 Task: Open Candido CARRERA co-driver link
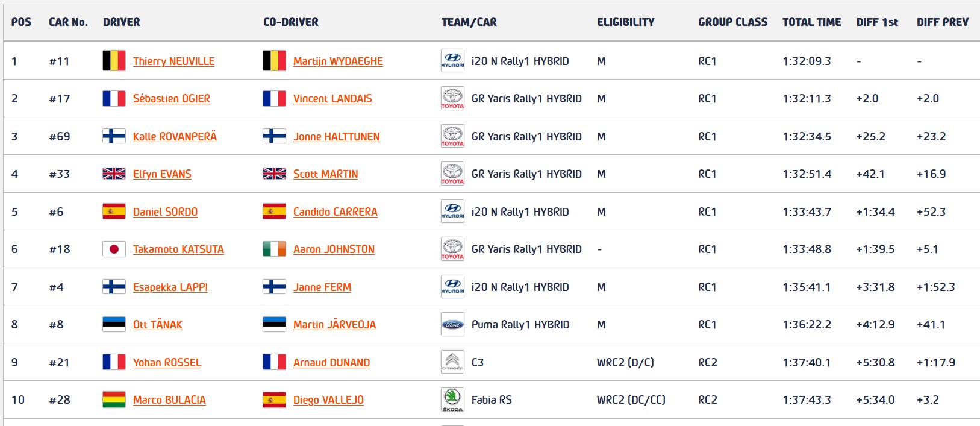(x=335, y=212)
